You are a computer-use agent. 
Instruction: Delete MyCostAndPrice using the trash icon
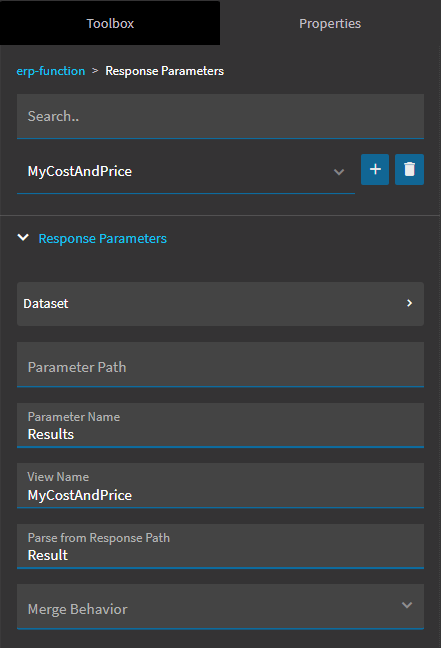(x=409, y=169)
